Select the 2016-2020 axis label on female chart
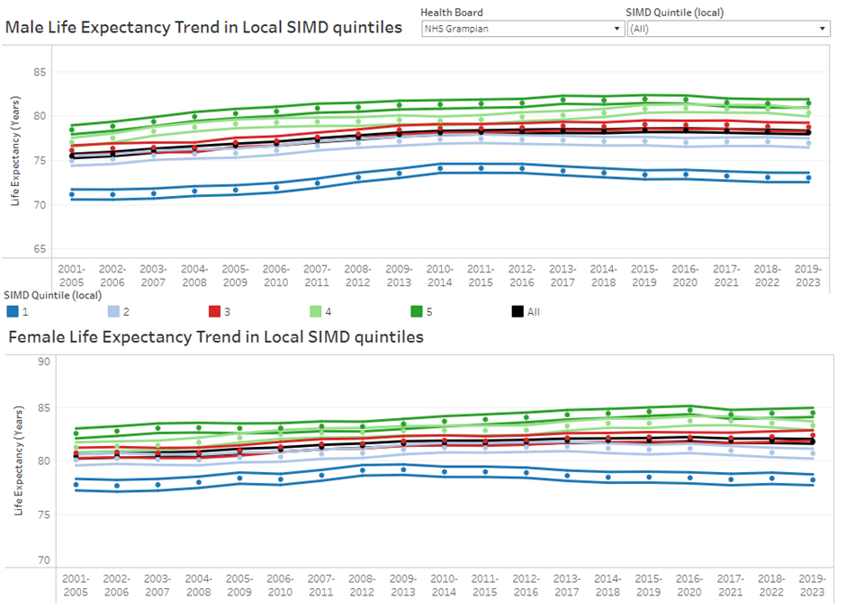The height and width of the screenshot is (616, 846). tap(689, 587)
